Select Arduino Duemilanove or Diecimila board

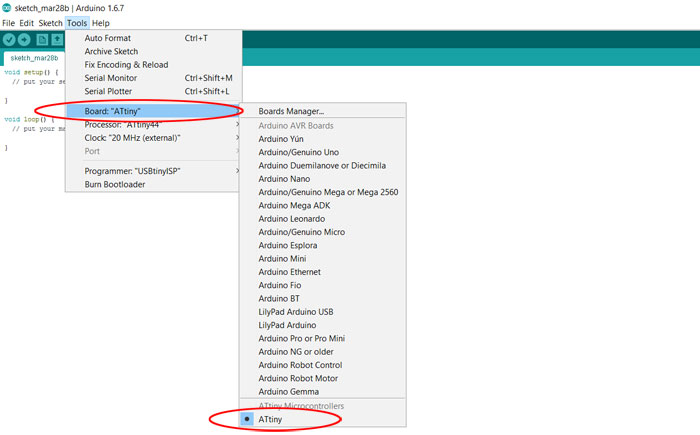pyautogui.click(x=323, y=166)
